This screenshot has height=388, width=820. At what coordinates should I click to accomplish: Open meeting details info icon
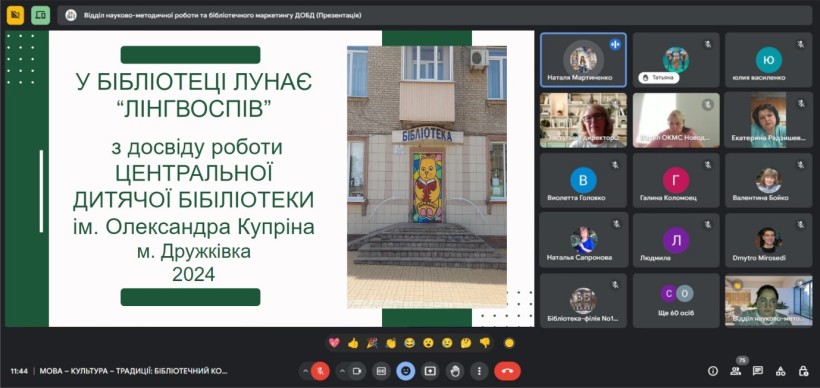[713, 371]
